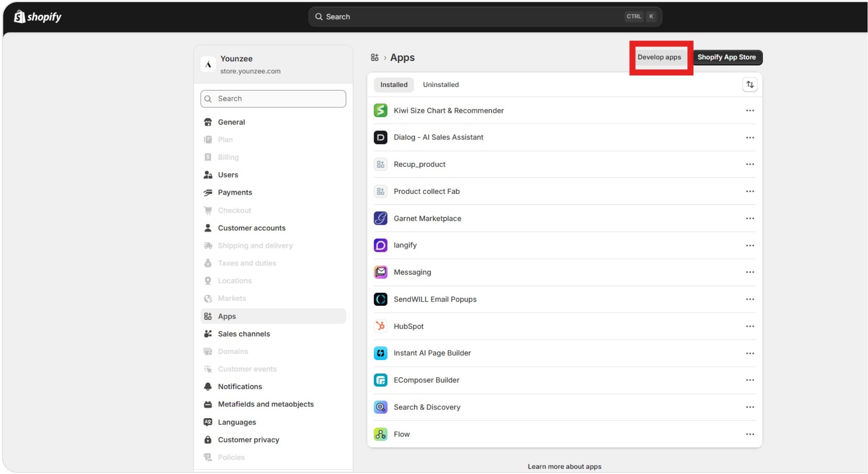Image resolution: width=868 pixels, height=474 pixels.
Task: Open more options for Kiwi Size Chart
Action: pos(750,110)
